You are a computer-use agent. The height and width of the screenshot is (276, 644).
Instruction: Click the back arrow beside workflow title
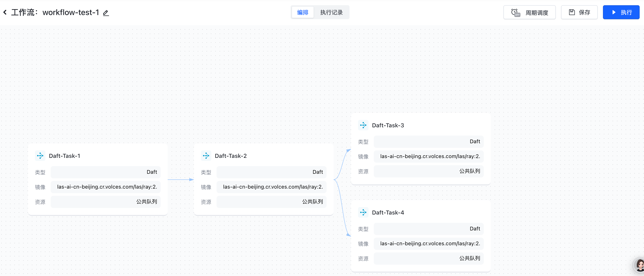[x=5, y=12]
